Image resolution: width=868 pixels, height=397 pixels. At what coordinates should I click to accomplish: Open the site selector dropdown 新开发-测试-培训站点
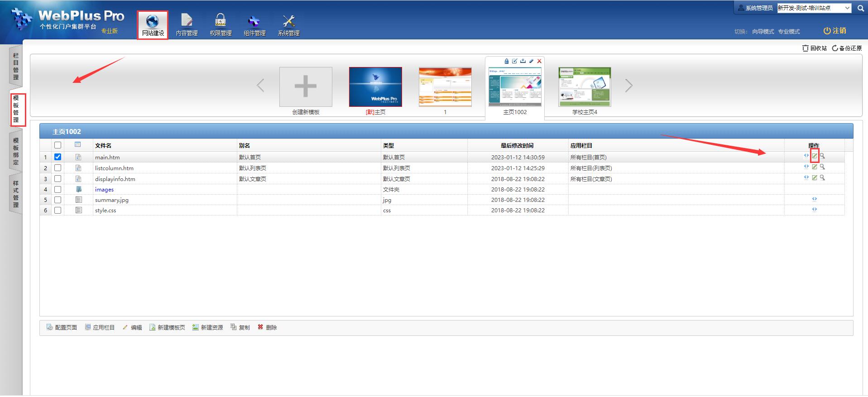pyautogui.click(x=814, y=8)
